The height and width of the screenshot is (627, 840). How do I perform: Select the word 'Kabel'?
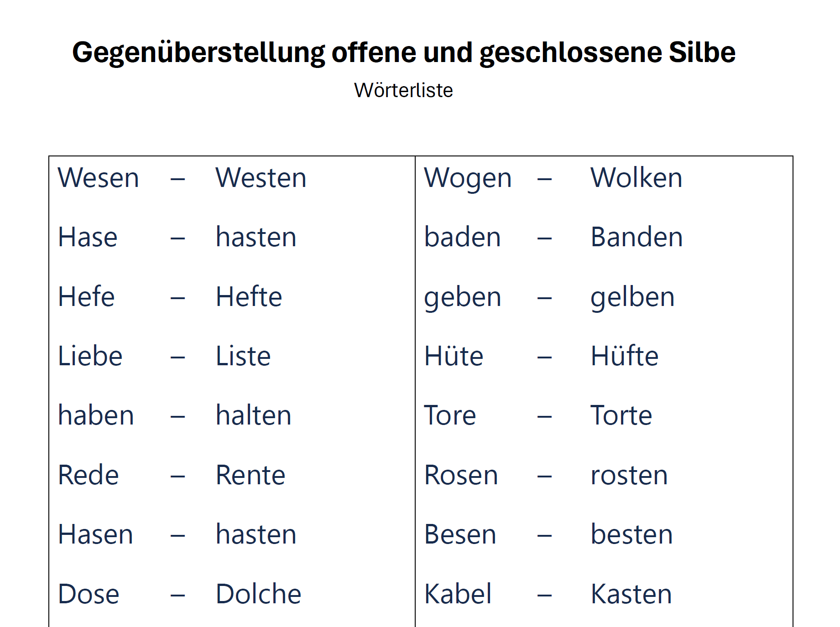[458, 594]
